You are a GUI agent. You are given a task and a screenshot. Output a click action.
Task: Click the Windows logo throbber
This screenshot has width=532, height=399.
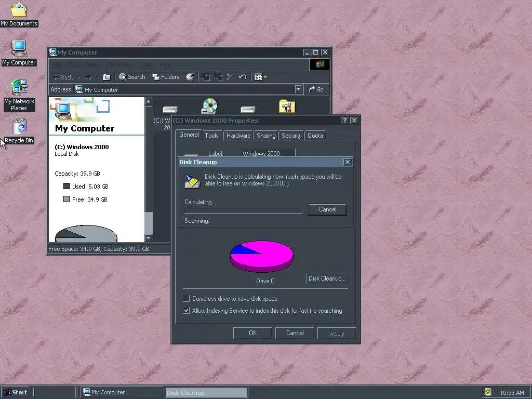coord(320,64)
